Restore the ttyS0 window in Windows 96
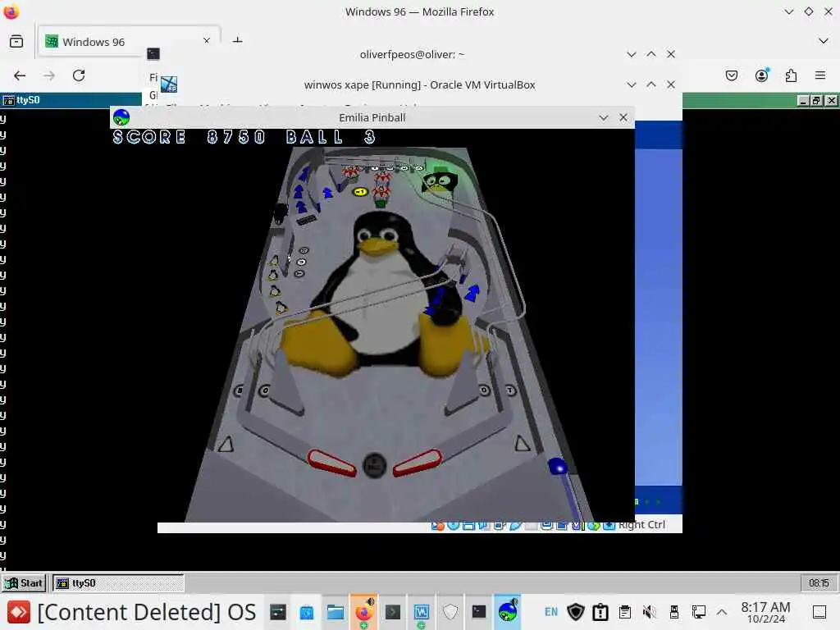Screen dimensions: 840x630 click(x=816, y=100)
